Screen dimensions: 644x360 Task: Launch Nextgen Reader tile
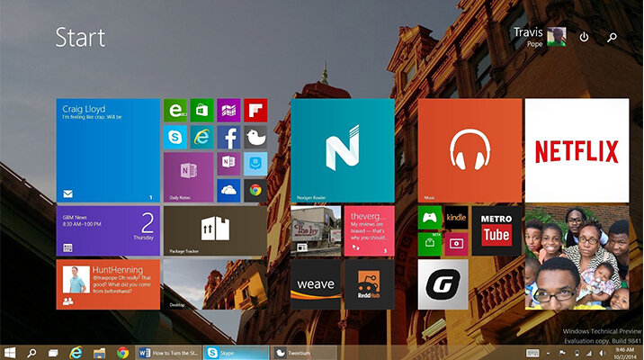(x=343, y=150)
